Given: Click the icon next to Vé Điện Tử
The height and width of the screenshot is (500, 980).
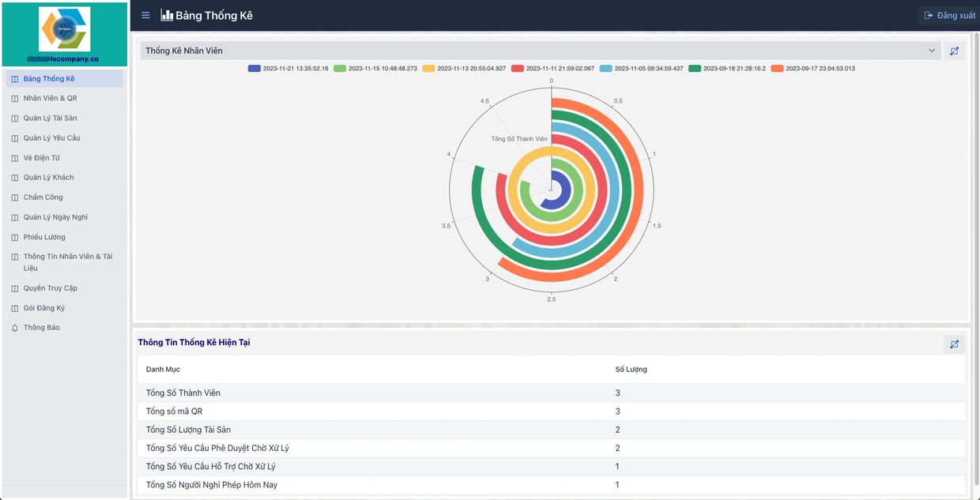Looking at the screenshot, I should (14, 158).
